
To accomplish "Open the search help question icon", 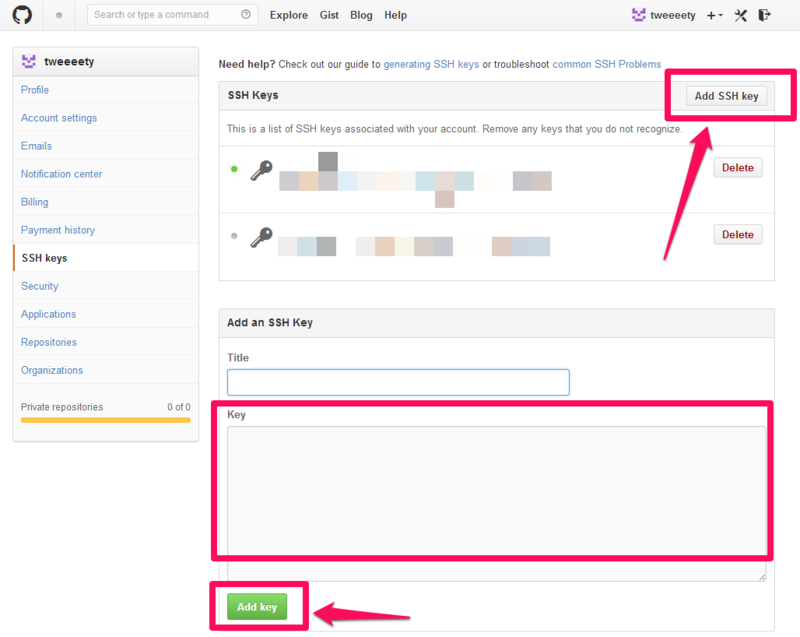I will tap(246, 14).
